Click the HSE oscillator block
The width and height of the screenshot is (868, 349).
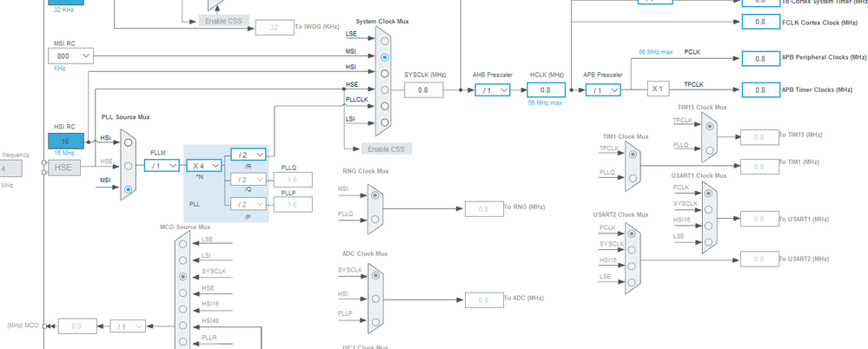click(64, 168)
